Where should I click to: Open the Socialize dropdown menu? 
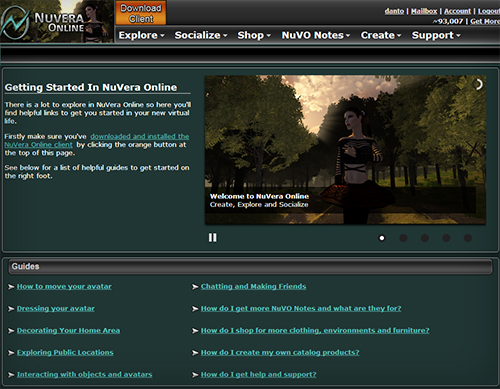click(x=201, y=35)
